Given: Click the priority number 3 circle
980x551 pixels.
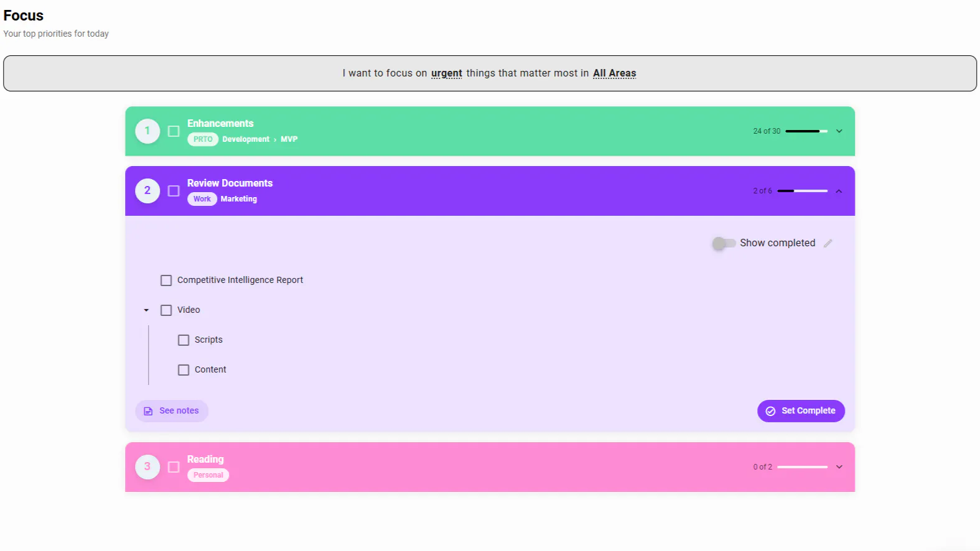Looking at the screenshot, I should pyautogui.click(x=147, y=467).
